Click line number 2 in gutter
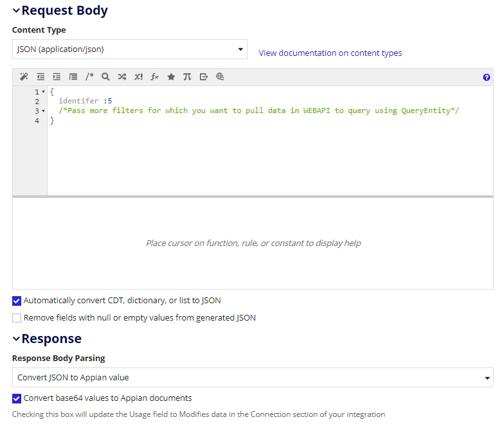This screenshot has width=504, height=424. (37, 102)
